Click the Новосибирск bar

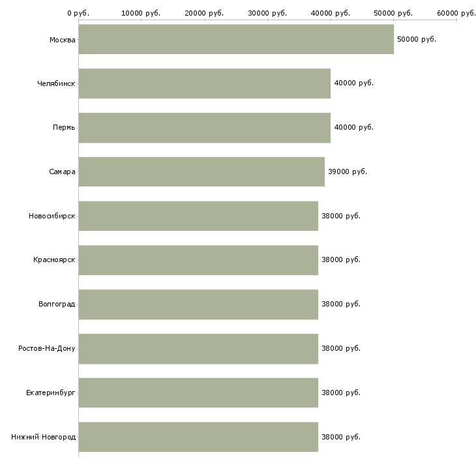point(198,216)
